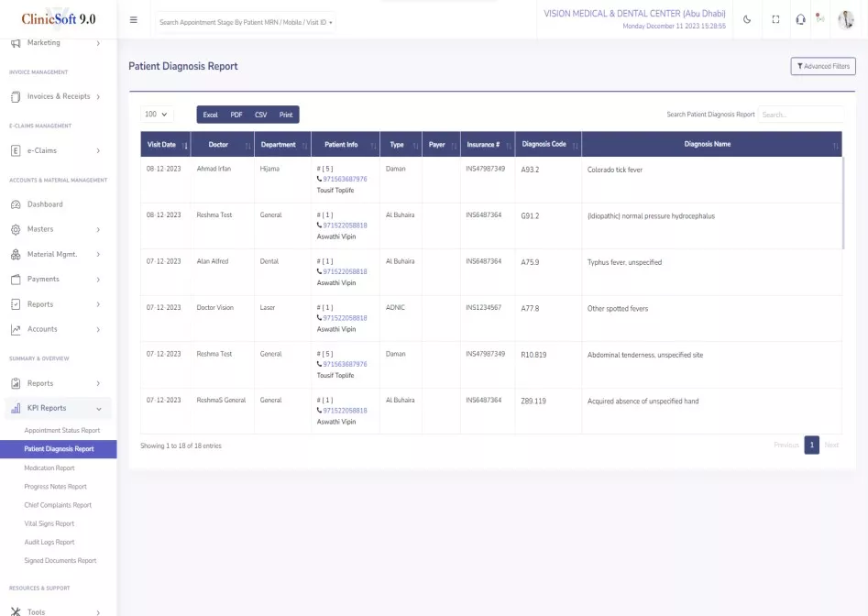Open the user profile avatar
868x616 pixels.
pos(845,20)
